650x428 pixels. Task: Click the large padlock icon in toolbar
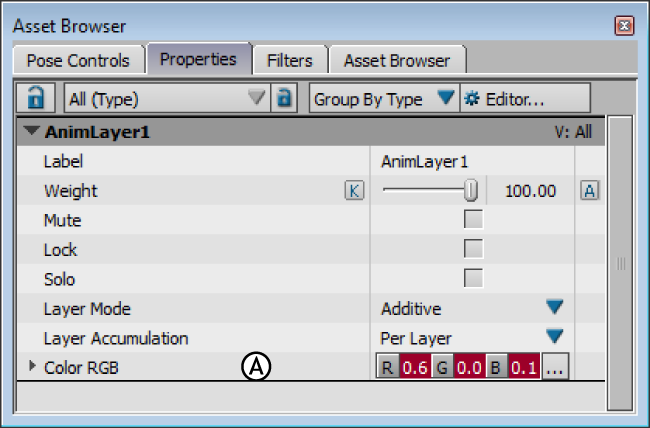pos(36,98)
